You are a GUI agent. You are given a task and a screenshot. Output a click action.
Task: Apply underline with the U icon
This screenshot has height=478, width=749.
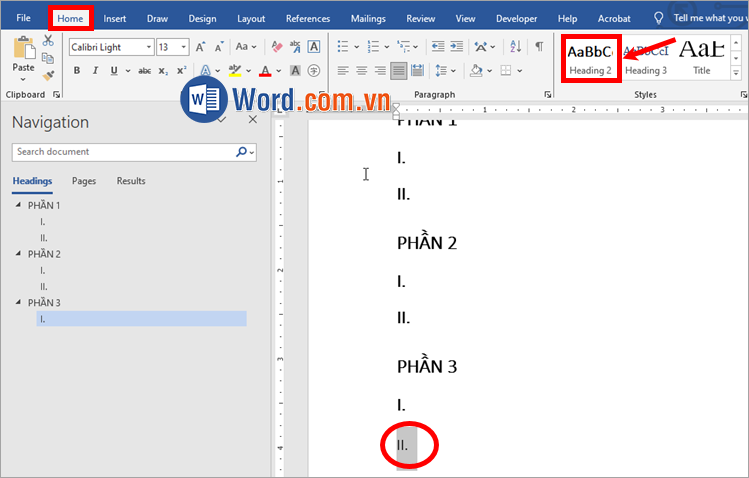click(x=114, y=70)
